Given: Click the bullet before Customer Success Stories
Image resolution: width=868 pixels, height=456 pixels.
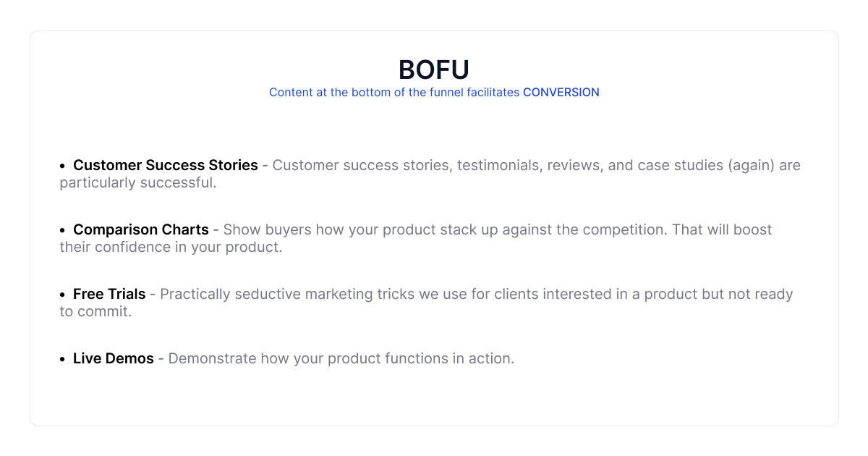Looking at the screenshot, I should click(63, 166).
